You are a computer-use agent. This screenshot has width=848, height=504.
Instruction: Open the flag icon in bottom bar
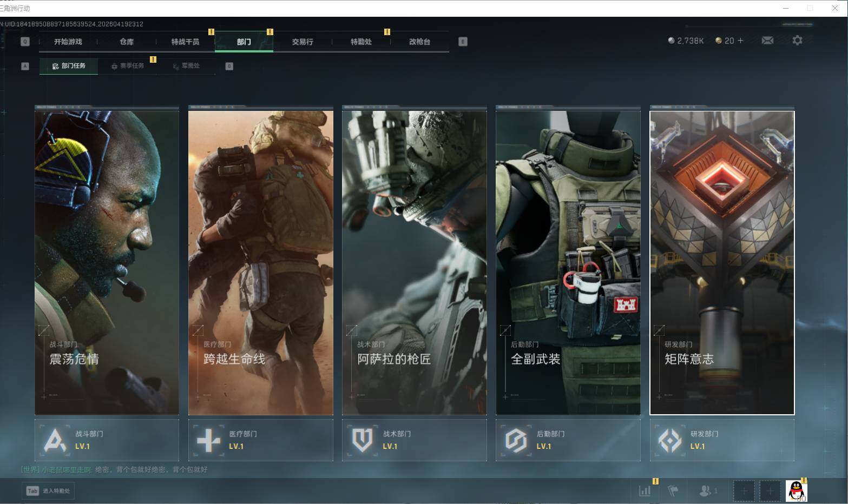(x=673, y=490)
